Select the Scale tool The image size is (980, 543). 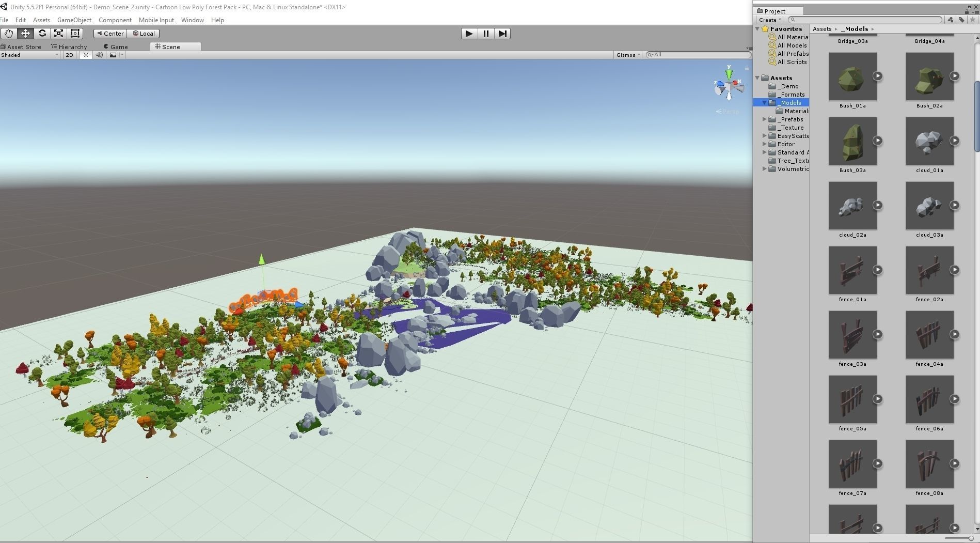pos(58,34)
